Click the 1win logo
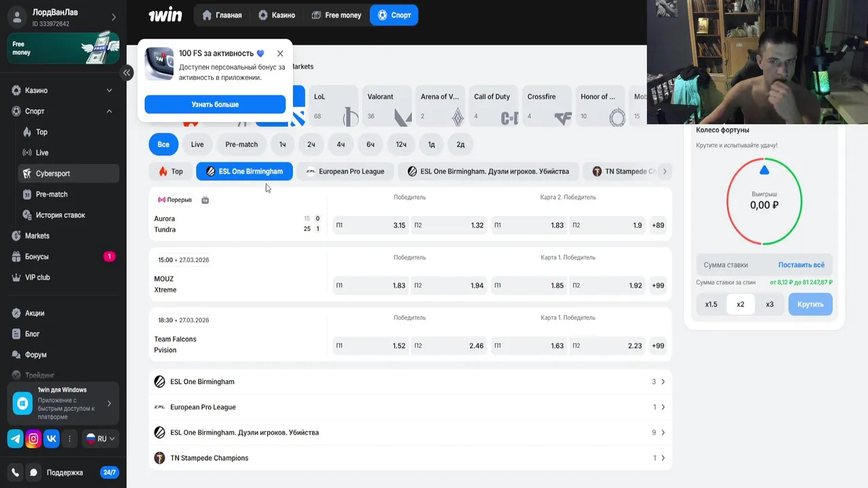Screen dimensions: 868x488 point(165,15)
